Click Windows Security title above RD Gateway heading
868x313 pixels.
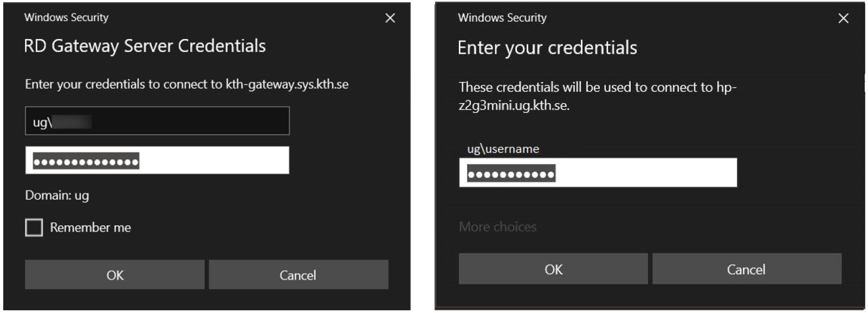click(x=66, y=17)
